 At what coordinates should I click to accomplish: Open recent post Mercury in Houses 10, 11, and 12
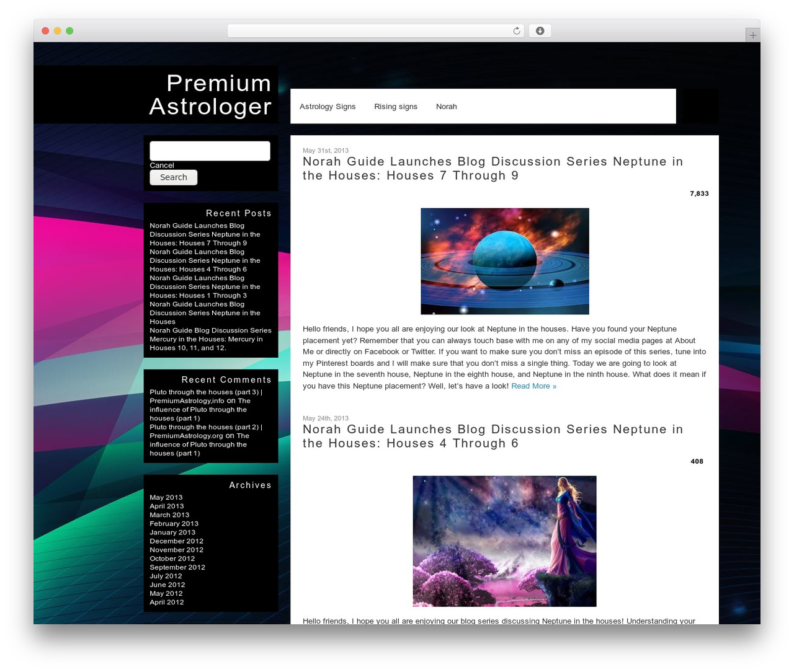click(x=210, y=339)
